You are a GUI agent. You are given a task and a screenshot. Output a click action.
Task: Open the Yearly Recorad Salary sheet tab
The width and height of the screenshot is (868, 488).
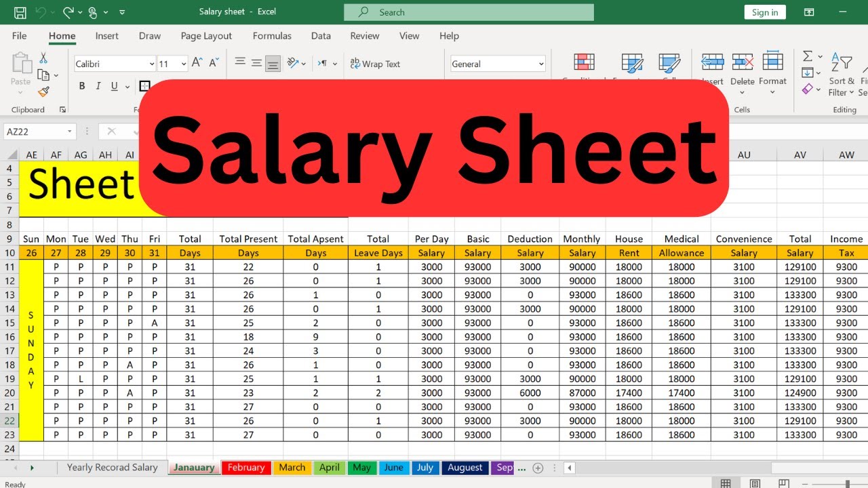[x=113, y=468]
